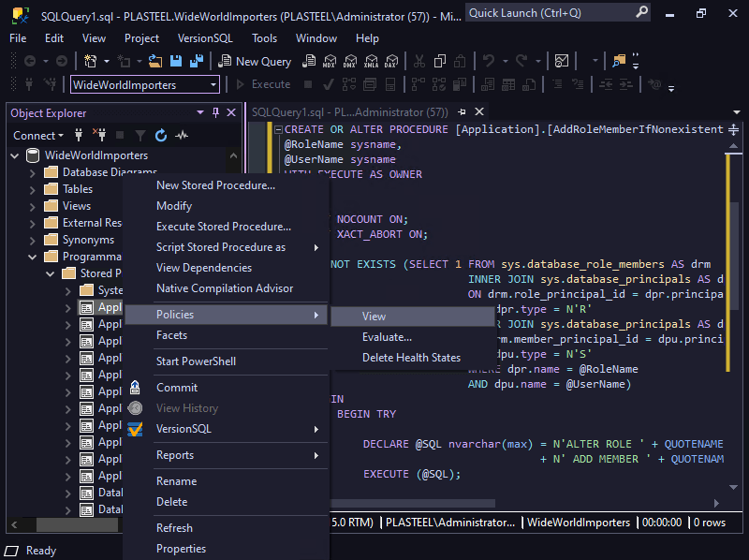This screenshot has height=560, width=749.
Task: Click the Navigate Backward arrow icon
Action: (x=30, y=61)
